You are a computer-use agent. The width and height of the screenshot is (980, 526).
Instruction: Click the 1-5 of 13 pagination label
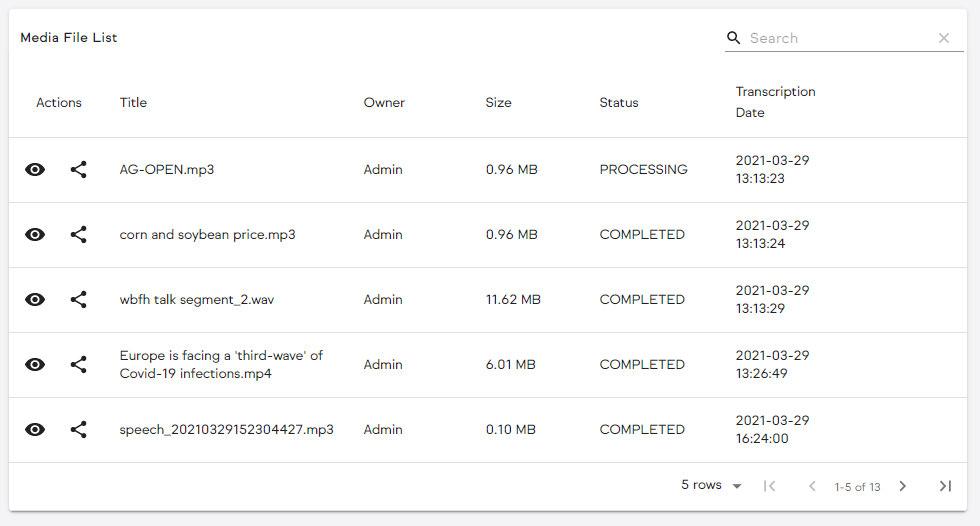(x=857, y=487)
